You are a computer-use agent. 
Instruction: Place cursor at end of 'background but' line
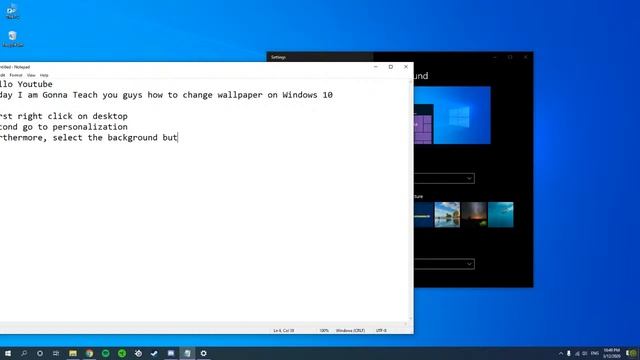178,138
